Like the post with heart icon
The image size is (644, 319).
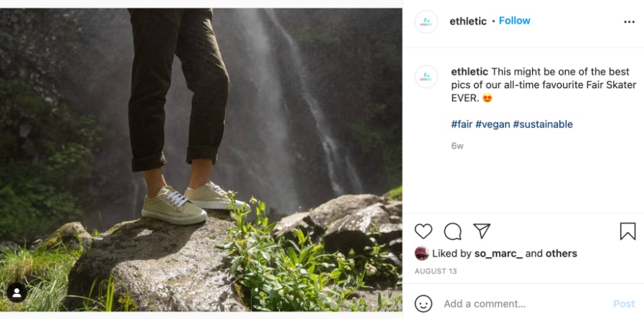tap(423, 232)
